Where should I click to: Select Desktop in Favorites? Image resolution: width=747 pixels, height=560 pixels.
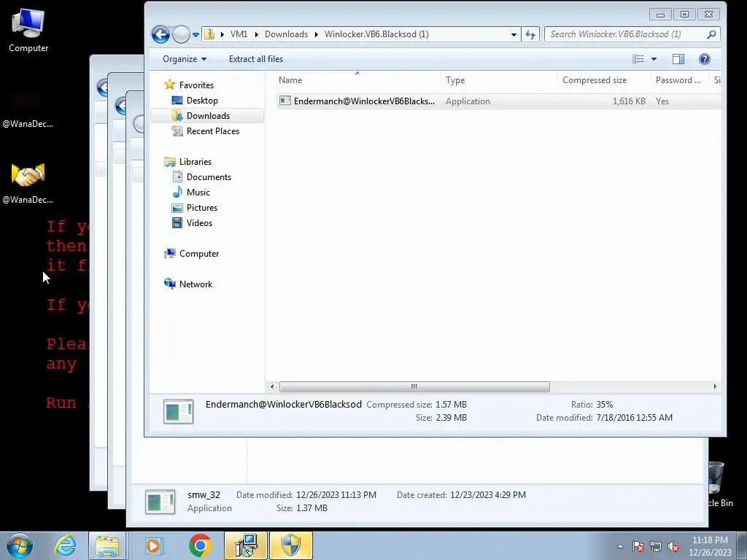202,101
